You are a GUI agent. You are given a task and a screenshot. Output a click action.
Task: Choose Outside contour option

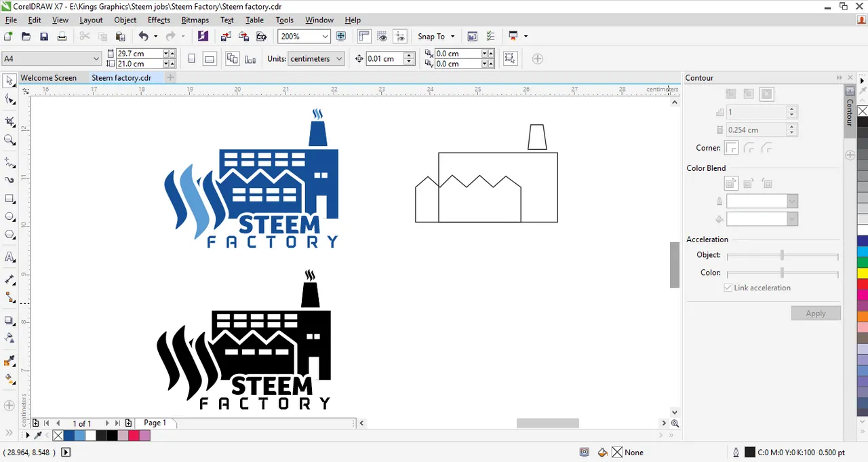coord(766,94)
